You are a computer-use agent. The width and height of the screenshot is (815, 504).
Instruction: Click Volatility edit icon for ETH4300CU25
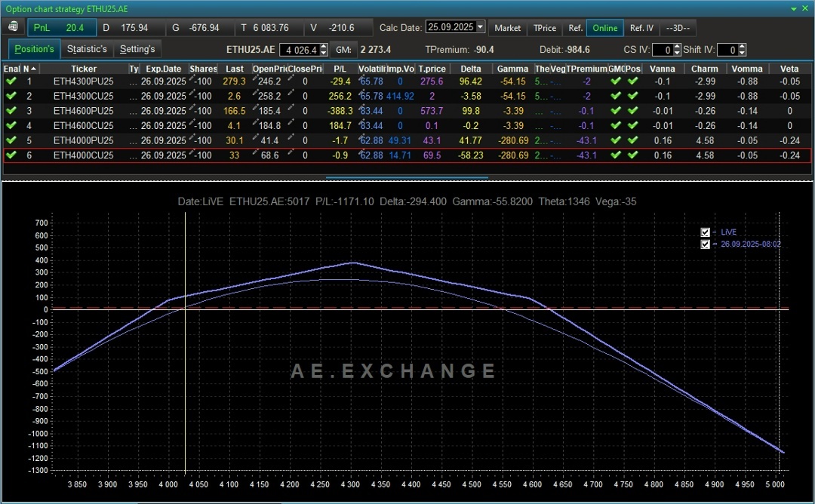[361, 93]
